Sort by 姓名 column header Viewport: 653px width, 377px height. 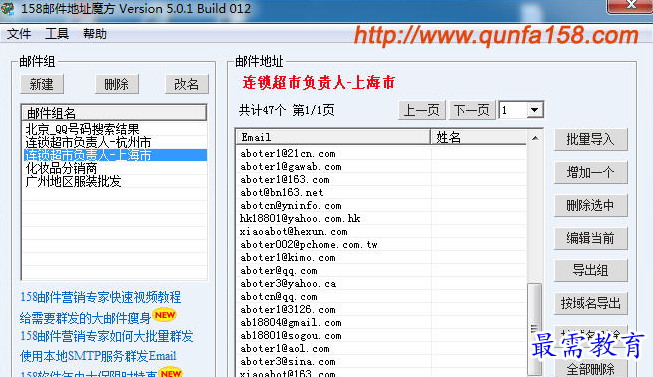[479, 137]
